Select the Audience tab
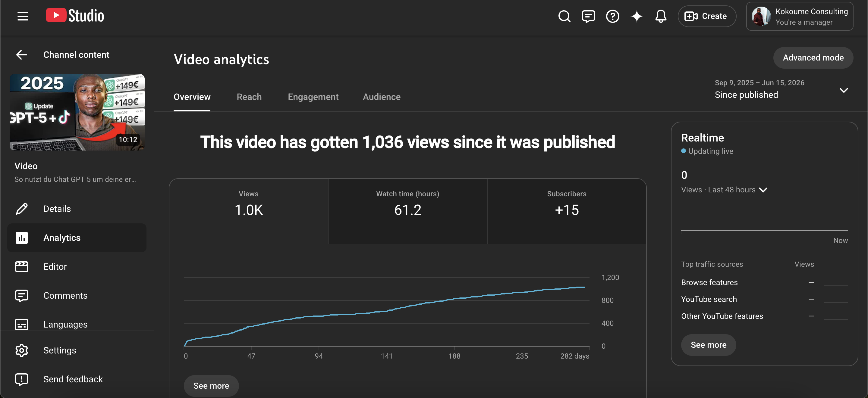The width and height of the screenshot is (868, 398). 382,97
